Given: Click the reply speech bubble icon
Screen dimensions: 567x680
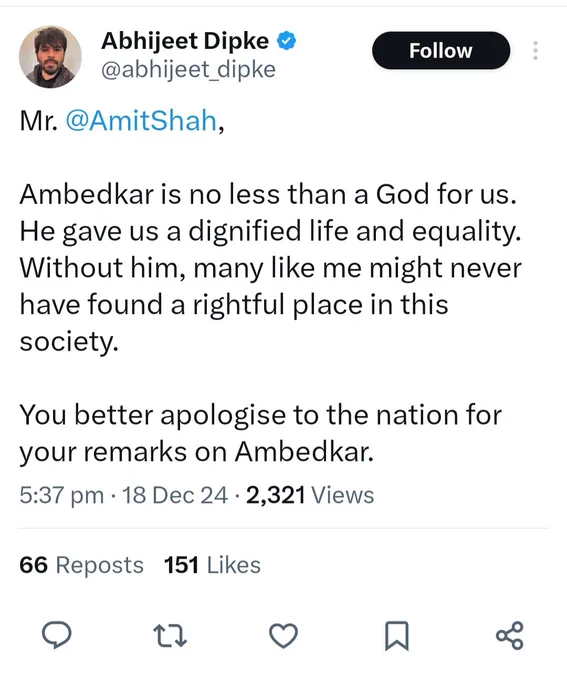Looking at the screenshot, I should pyautogui.click(x=56, y=635).
